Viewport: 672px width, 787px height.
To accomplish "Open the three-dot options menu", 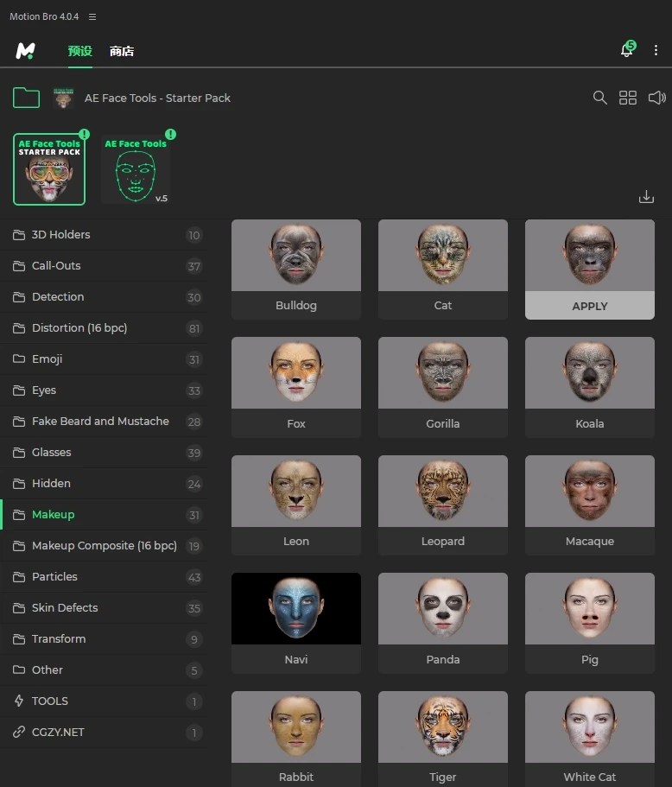I will click(656, 51).
